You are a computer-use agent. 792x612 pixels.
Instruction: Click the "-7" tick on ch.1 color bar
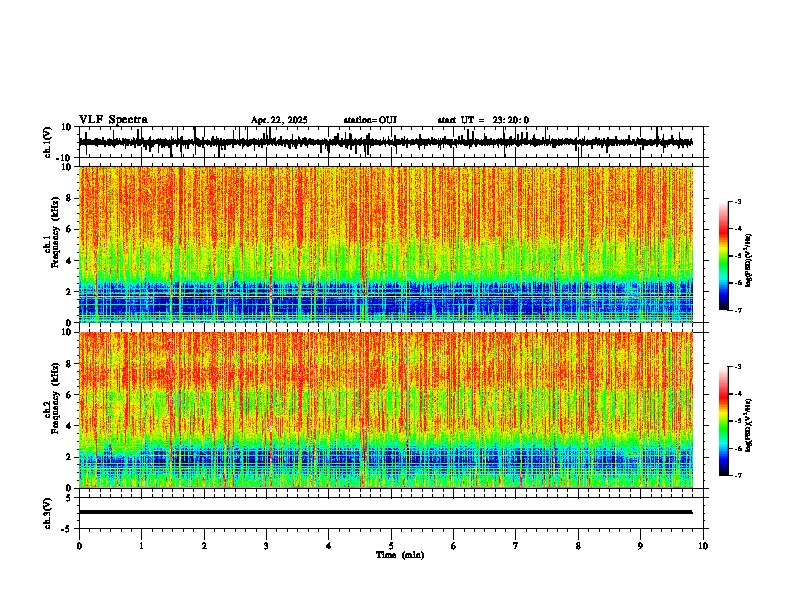click(x=737, y=310)
